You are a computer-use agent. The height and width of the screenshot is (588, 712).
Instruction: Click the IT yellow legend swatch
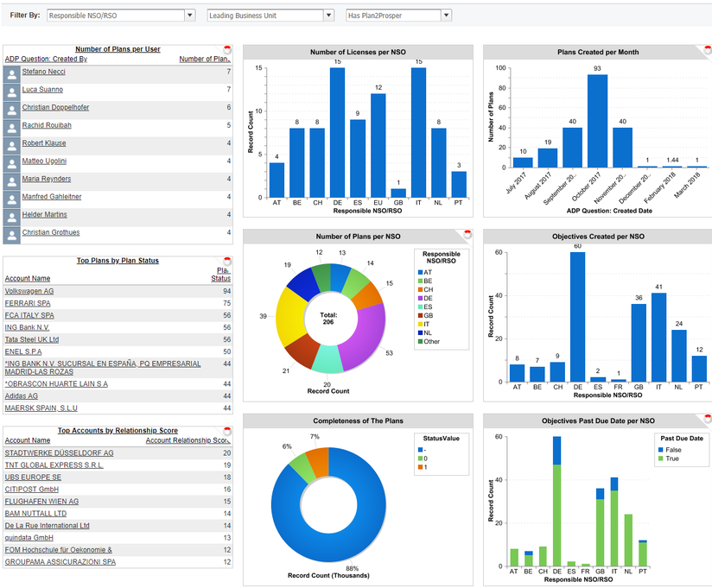[421, 325]
